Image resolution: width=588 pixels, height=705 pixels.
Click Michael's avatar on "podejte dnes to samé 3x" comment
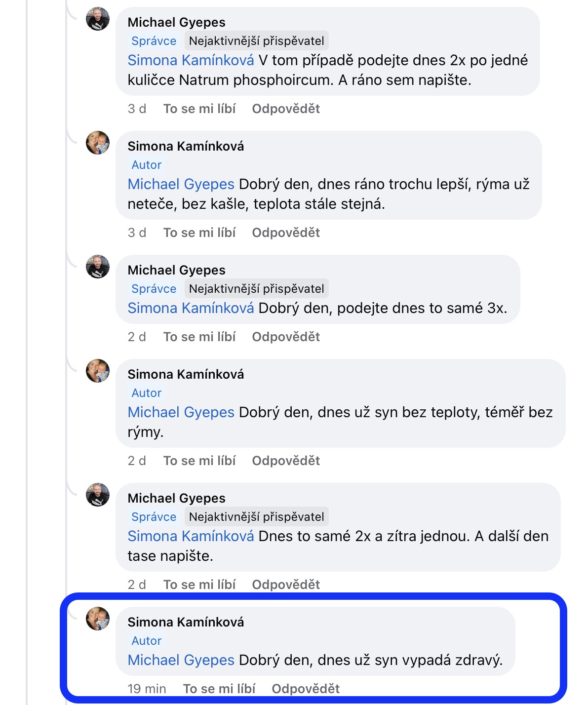click(98, 267)
